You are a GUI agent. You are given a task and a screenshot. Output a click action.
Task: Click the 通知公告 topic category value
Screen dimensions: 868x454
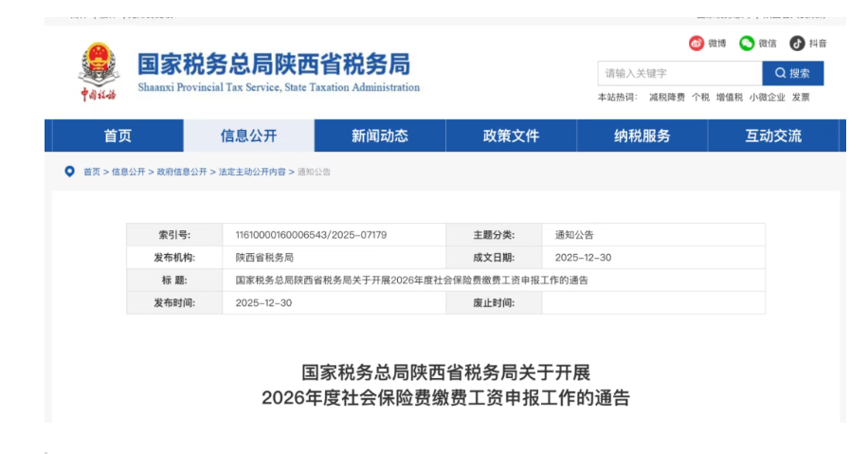coord(574,235)
